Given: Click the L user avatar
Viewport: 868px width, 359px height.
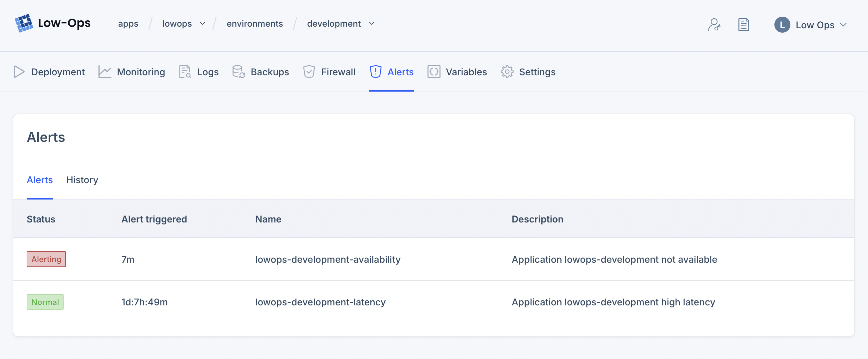Looking at the screenshot, I should 782,25.
